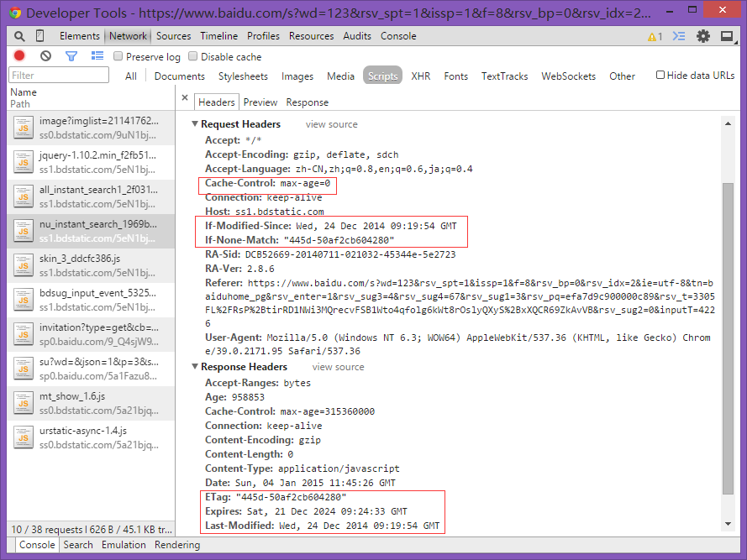Open the Console drawer tab at bottom
The image size is (747, 560).
(x=37, y=545)
